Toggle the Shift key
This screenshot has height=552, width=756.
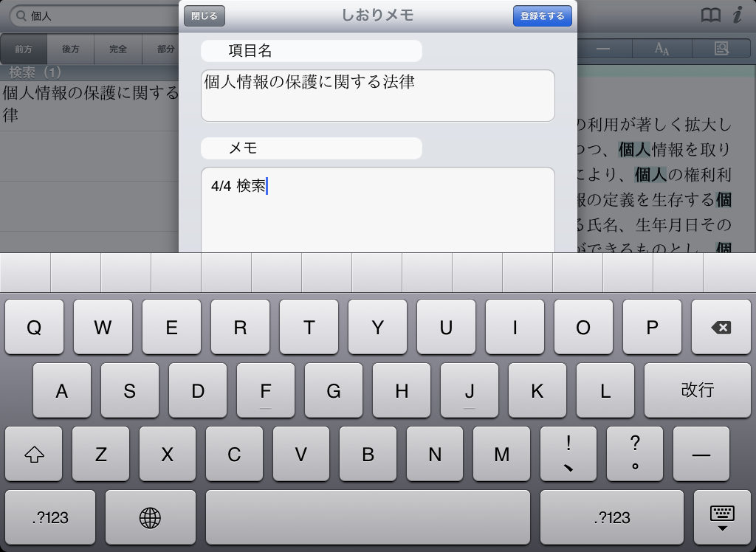point(34,455)
